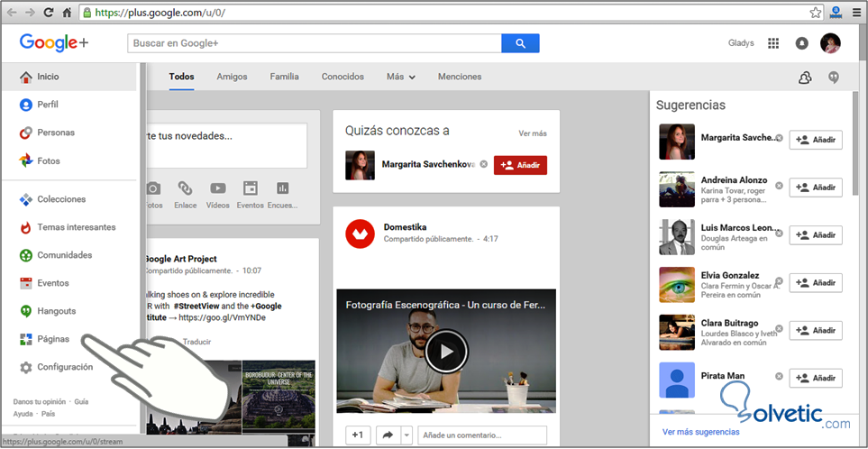Open the goo.gl/VmYNDe link
The image size is (868, 449).
221,317
